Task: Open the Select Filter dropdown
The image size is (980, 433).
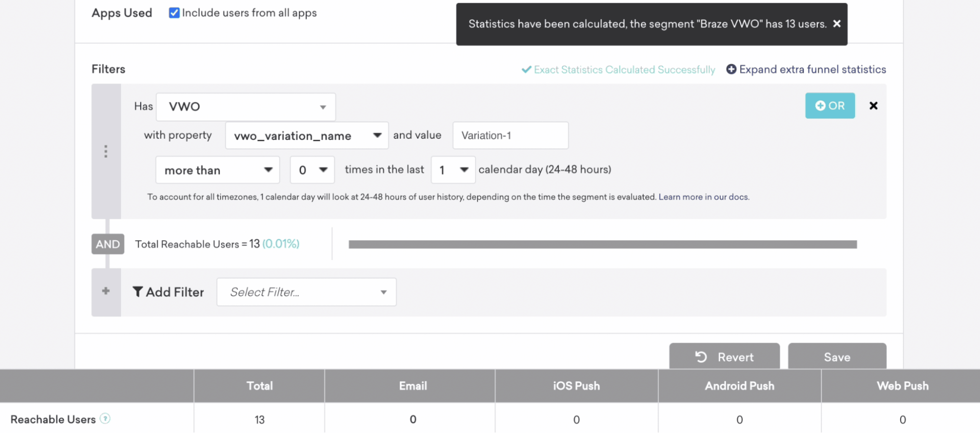Action: 306,292
